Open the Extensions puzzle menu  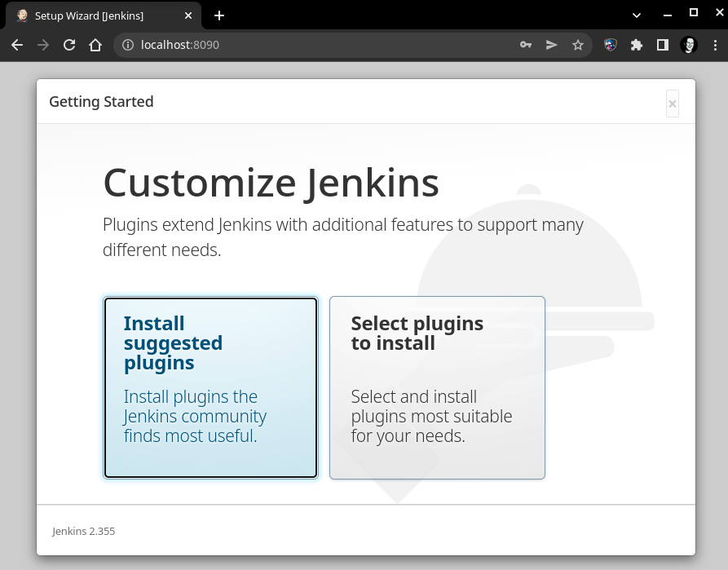coord(636,45)
